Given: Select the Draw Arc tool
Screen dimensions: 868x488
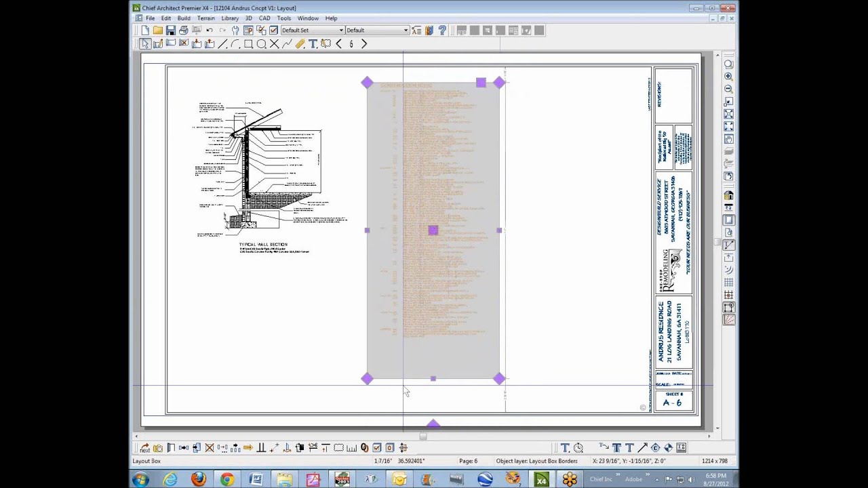Looking at the screenshot, I should [235, 44].
